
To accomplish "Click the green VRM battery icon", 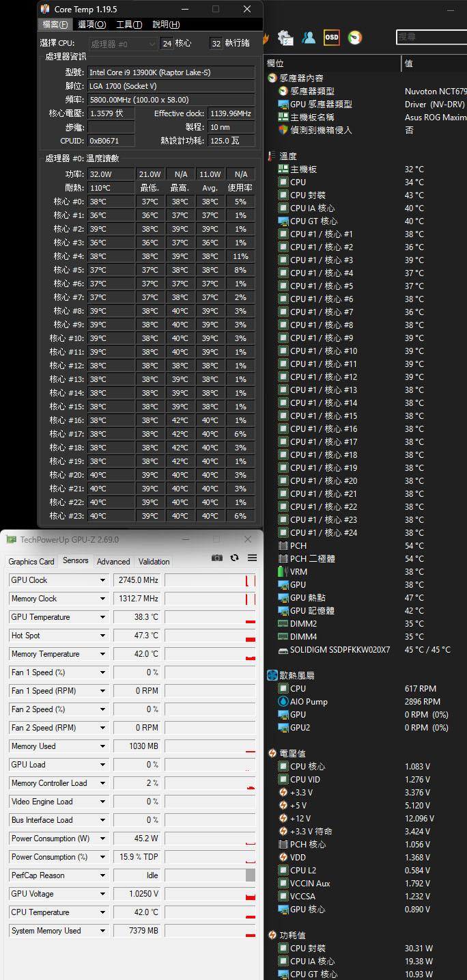I will pyautogui.click(x=283, y=571).
